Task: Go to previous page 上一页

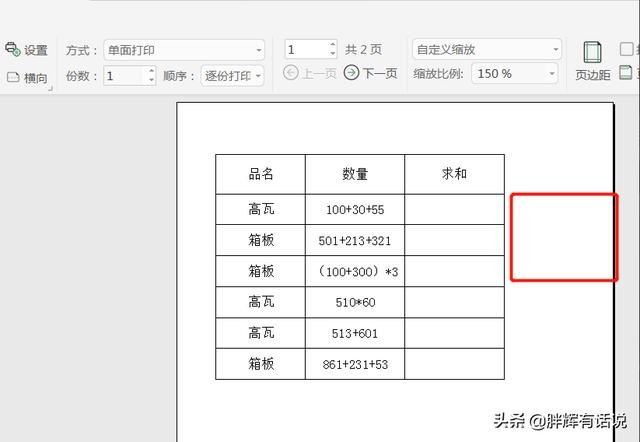Action: (x=311, y=73)
